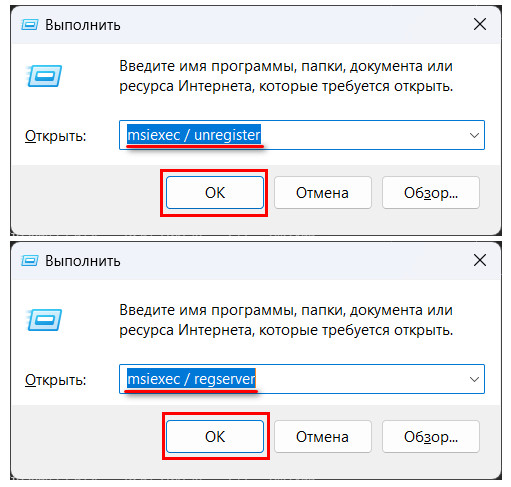Image resolution: width=511 pixels, height=487 pixels.
Task: Click inside the field showing msiexec / unregister
Action: point(302,135)
